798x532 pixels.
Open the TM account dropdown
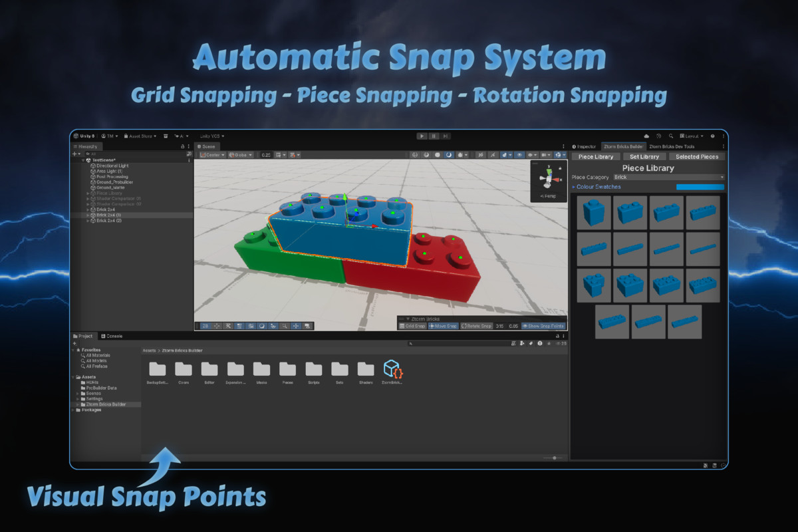pyautogui.click(x=110, y=136)
